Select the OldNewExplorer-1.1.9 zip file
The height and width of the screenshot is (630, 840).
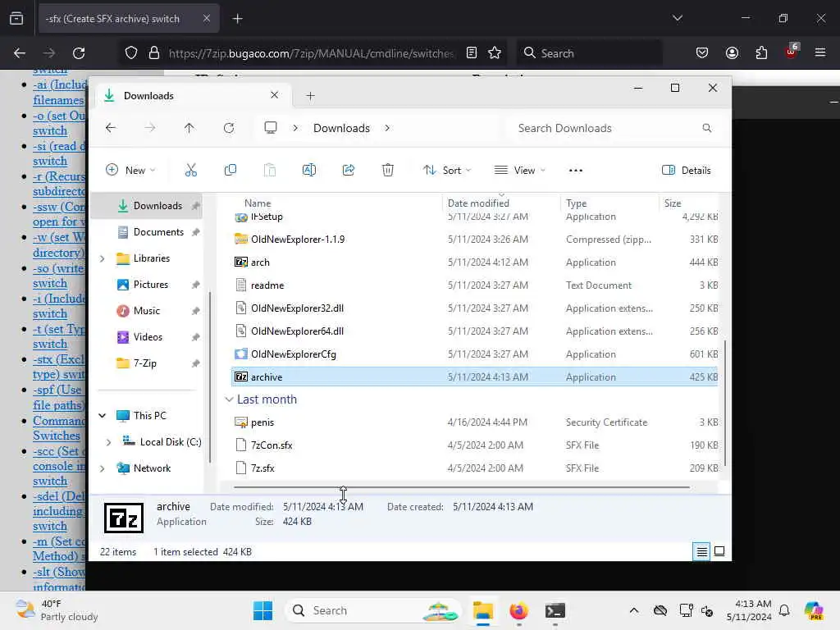[475, 240]
